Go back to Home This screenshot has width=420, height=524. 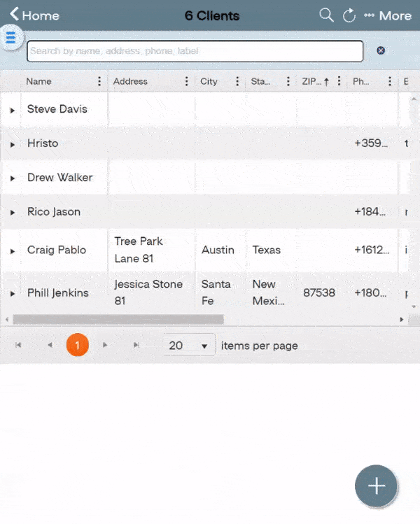(x=34, y=15)
